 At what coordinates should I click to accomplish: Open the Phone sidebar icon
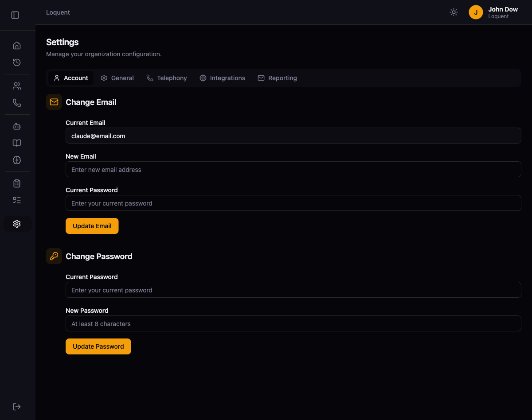(17, 102)
